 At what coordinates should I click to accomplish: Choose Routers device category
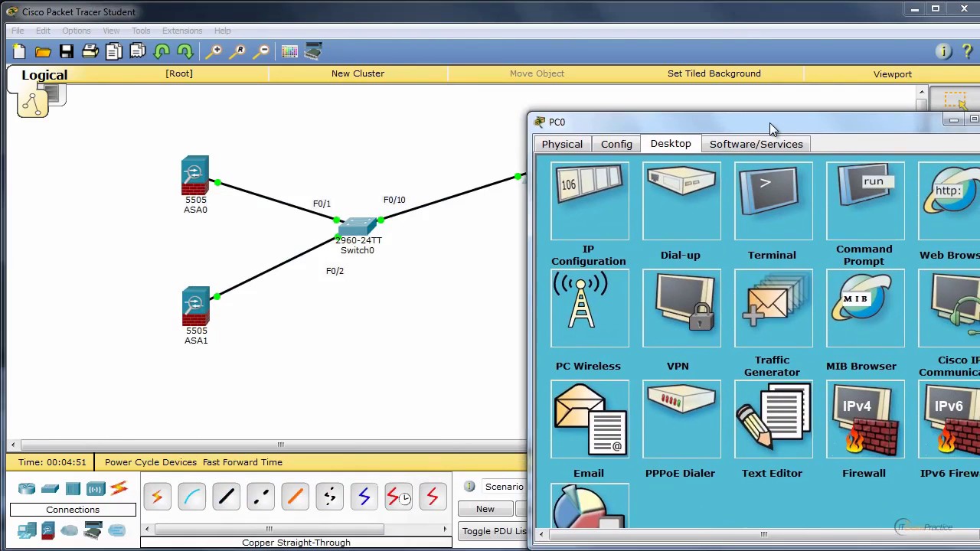tap(27, 488)
